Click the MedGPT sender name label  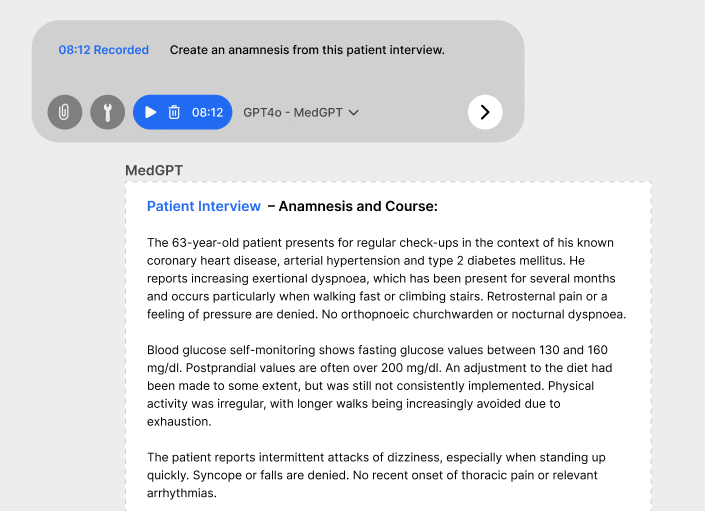click(x=154, y=171)
